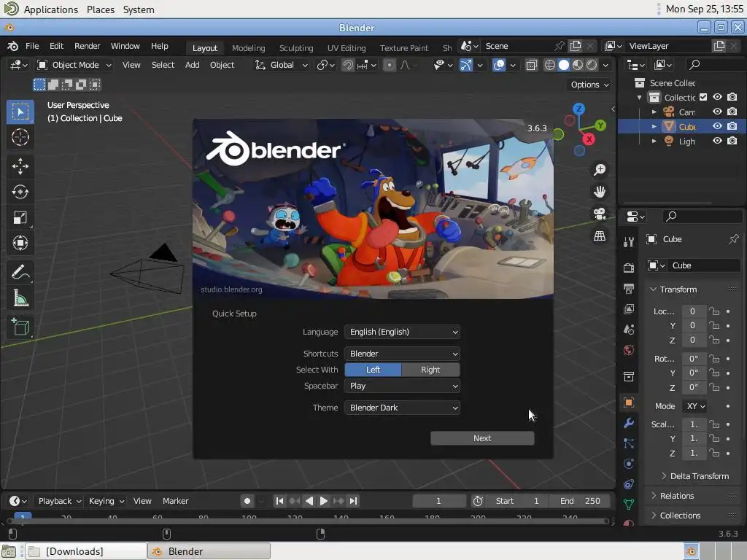
Task: Switch perspective/orthographic with grid icon
Action: click(600, 236)
